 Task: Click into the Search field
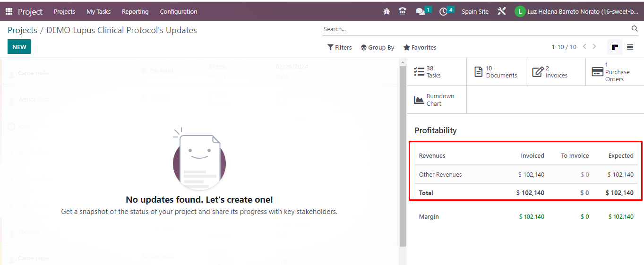pos(476,29)
